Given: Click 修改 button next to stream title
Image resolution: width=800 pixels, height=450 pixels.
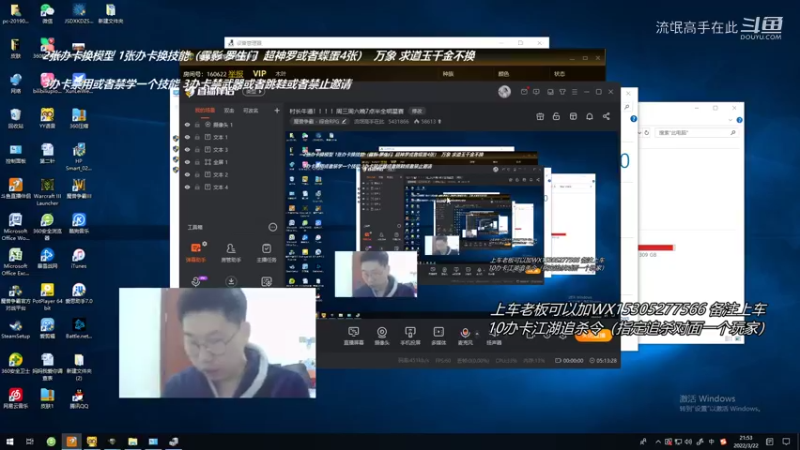Looking at the screenshot, I should 417,111.
